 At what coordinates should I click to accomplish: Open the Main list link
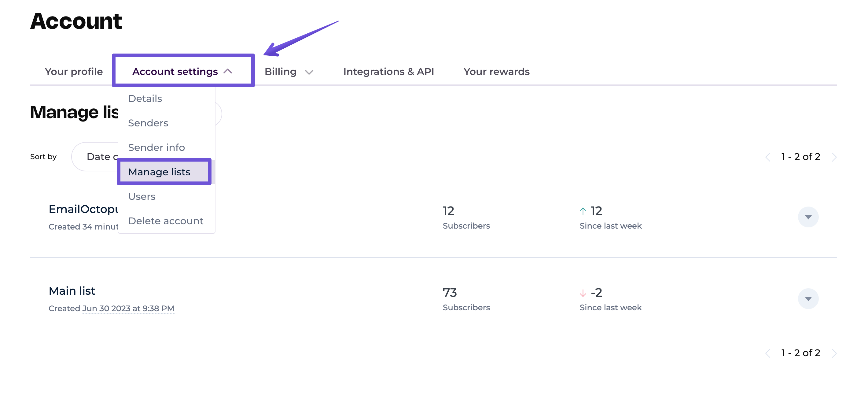click(72, 291)
